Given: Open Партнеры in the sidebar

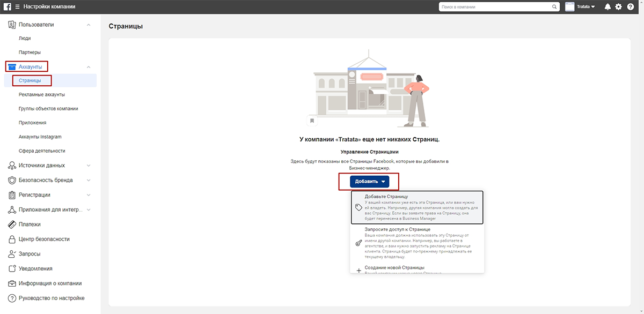Looking at the screenshot, I should (30, 53).
